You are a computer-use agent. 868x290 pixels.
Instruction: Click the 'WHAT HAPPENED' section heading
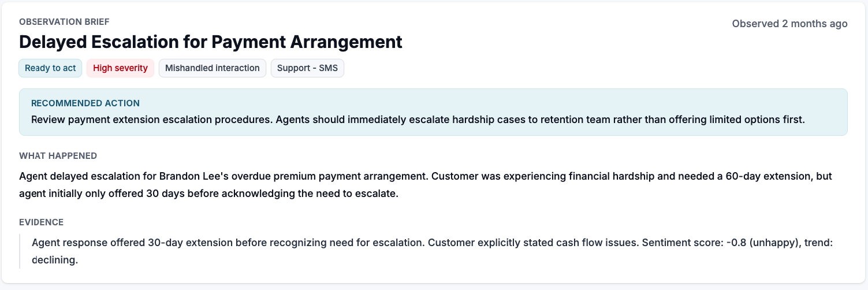tap(58, 156)
